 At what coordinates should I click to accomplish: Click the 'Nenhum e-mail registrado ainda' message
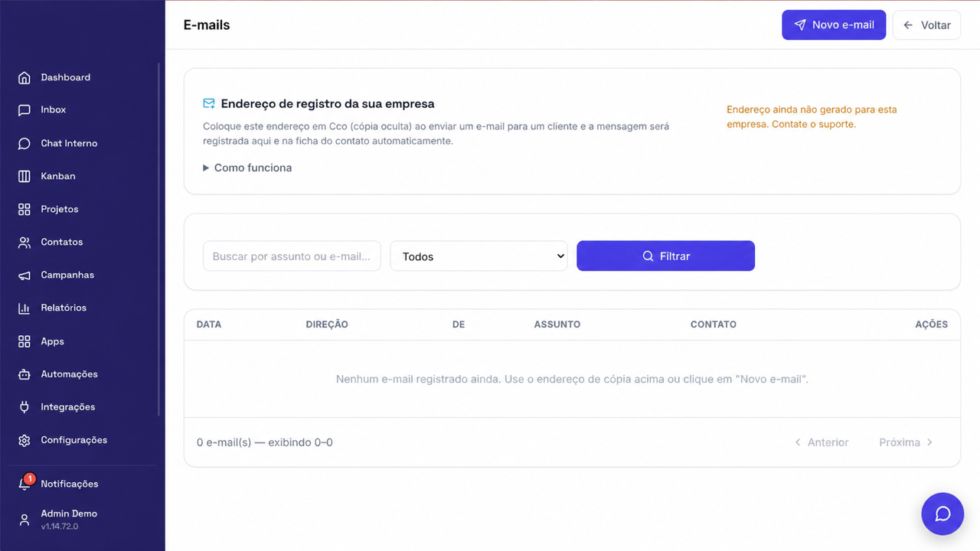point(572,379)
